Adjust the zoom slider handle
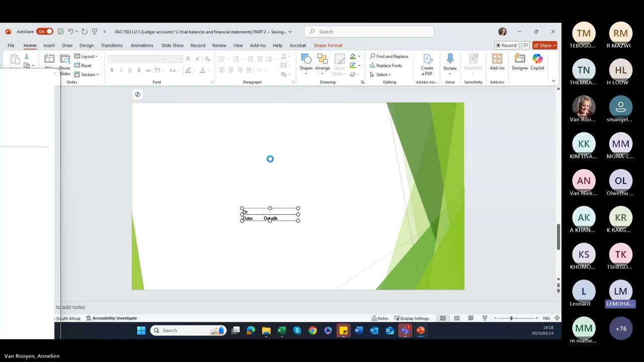The height and width of the screenshot is (362, 644). tap(511, 318)
